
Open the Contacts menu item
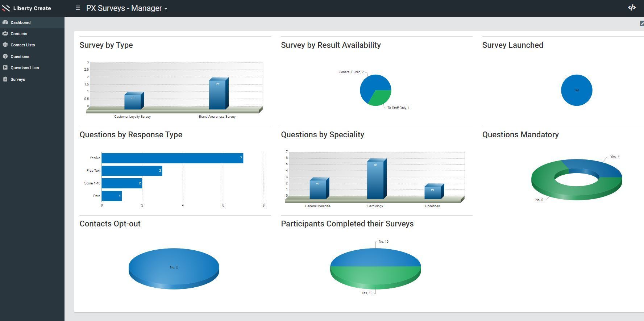[x=19, y=34]
